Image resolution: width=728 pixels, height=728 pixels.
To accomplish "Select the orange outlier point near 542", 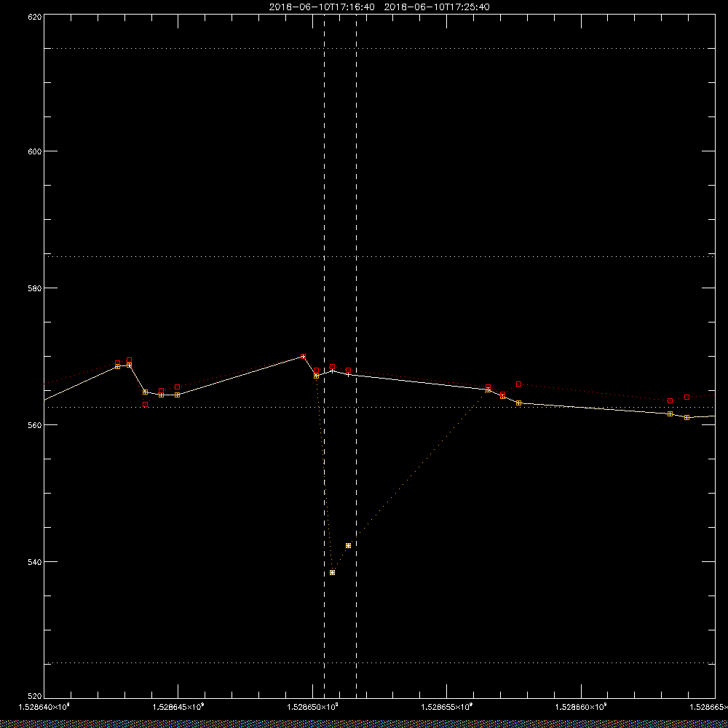I will pyautogui.click(x=348, y=545).
